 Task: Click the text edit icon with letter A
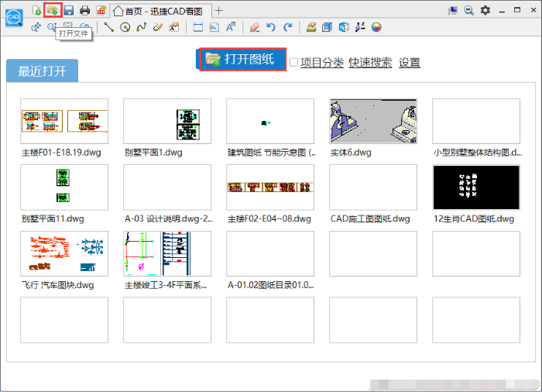click(x=174, y=27)
